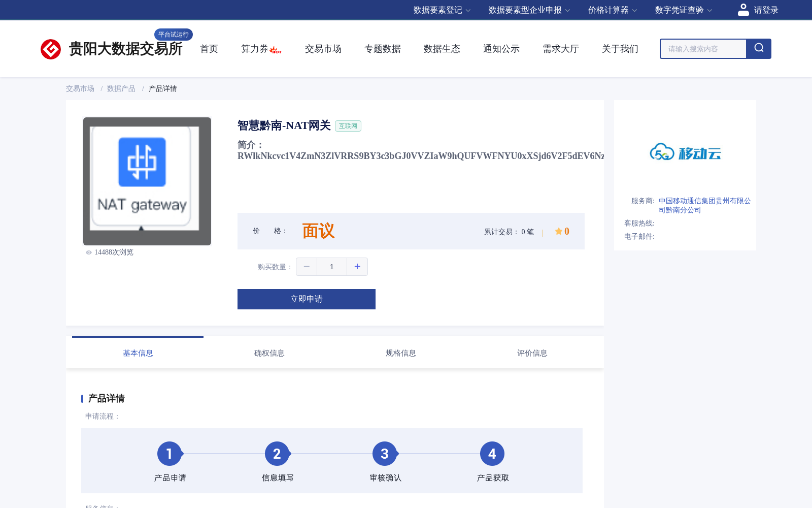Click the 立即申请 button
The height and width of the screenshot is (508, 812).
(x=307, y=299)
